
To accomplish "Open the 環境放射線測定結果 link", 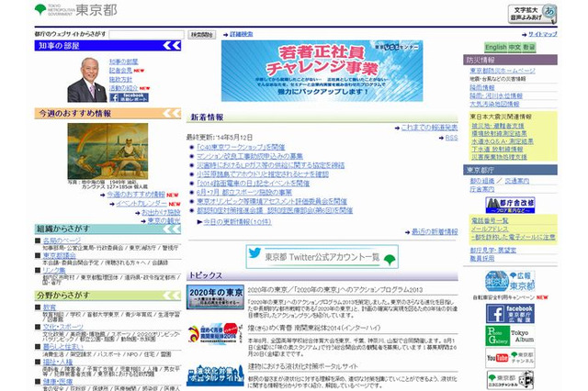I will (x=499, y=134).
